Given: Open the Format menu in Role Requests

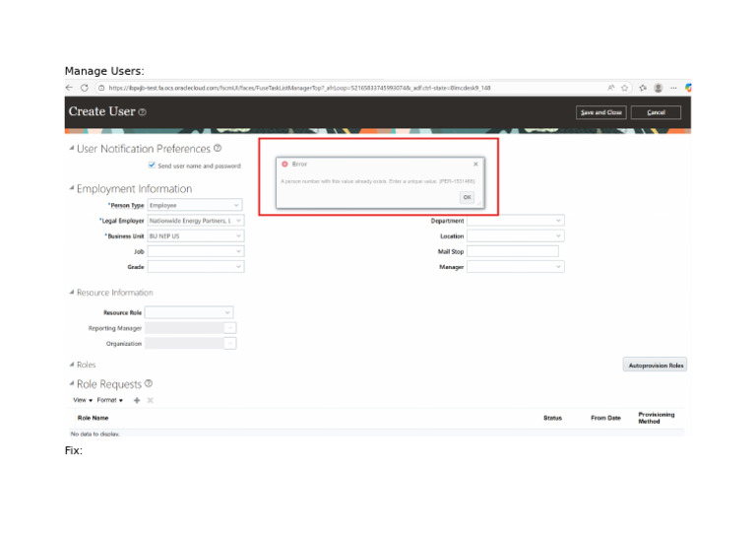Looking at the screenshot, I should pyautogui.click(x=110, y=400).
